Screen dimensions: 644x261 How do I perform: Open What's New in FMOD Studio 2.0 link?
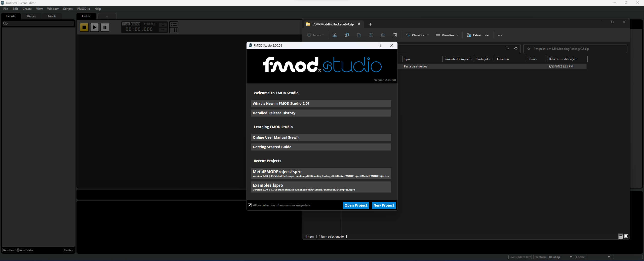pyautogui.click(x=321, y=103)
